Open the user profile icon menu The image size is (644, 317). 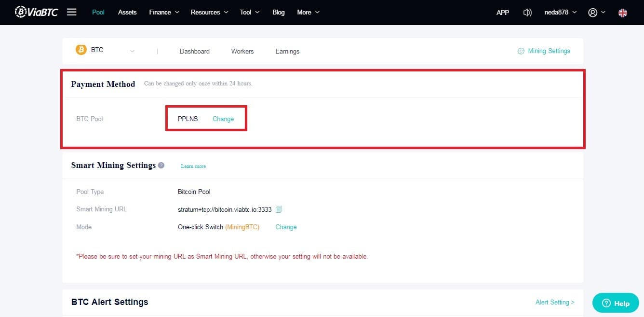[597, 13]
